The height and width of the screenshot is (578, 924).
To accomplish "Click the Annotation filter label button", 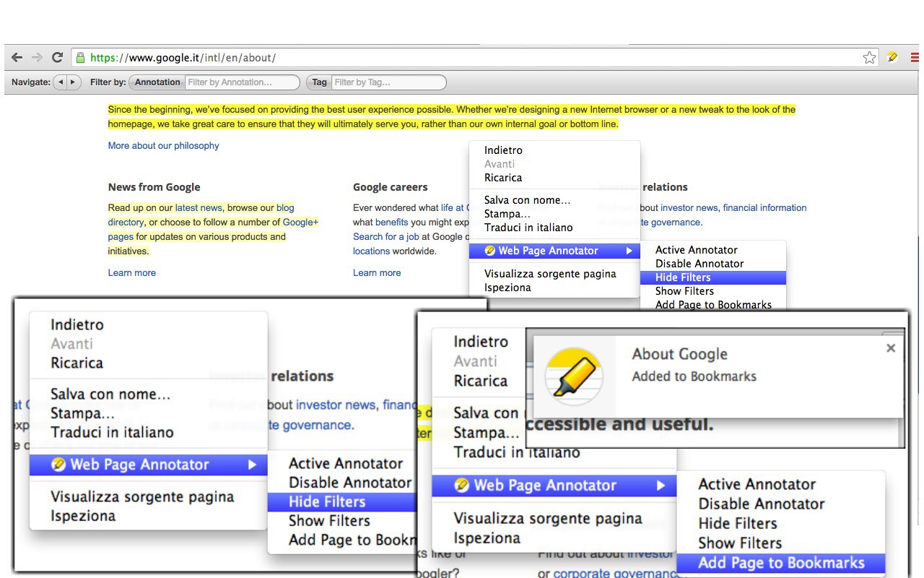I will tap(157, 82).
